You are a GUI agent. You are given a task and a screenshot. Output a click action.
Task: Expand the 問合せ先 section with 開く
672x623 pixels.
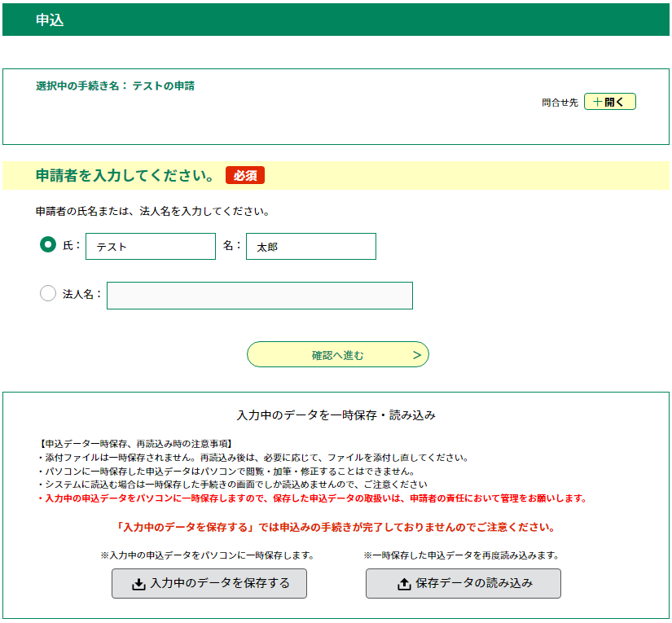(x=609, y=102)
